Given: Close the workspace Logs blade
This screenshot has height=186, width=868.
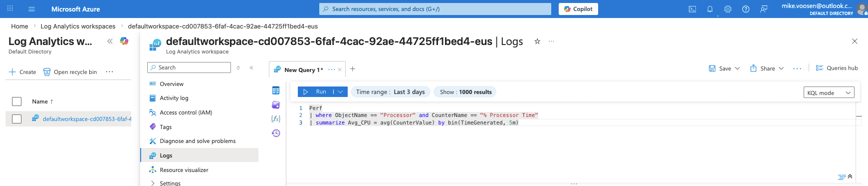Looking at the screenshot, I should click(855, 41).
